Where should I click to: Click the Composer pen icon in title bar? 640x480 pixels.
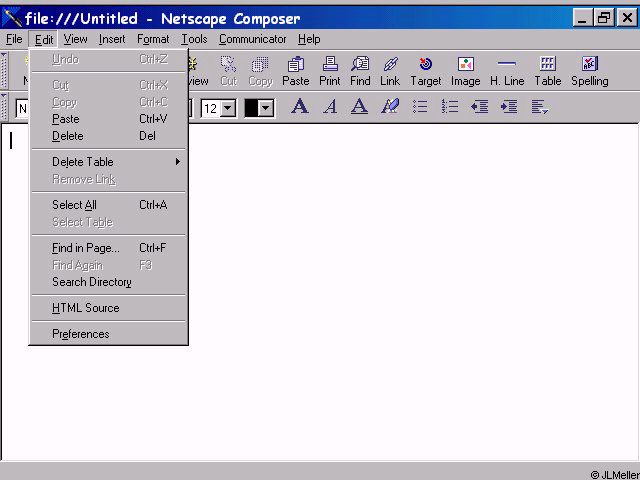[x=12, y=18]
